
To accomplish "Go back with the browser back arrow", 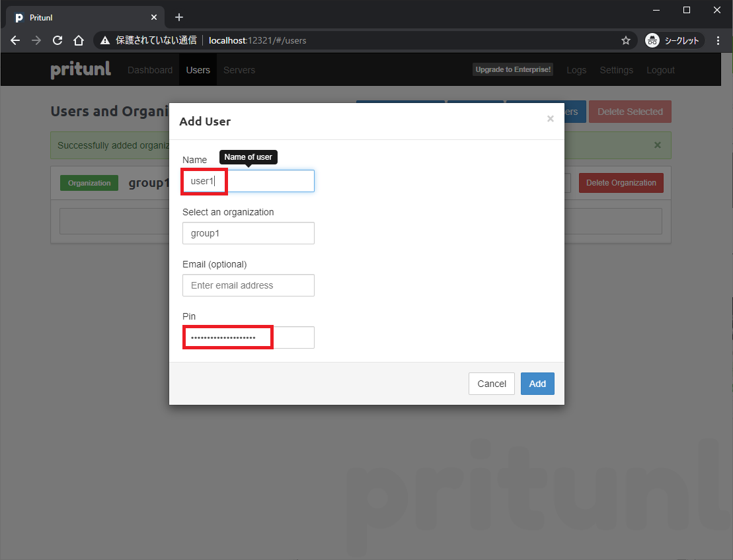I will [x=15, y=41].
